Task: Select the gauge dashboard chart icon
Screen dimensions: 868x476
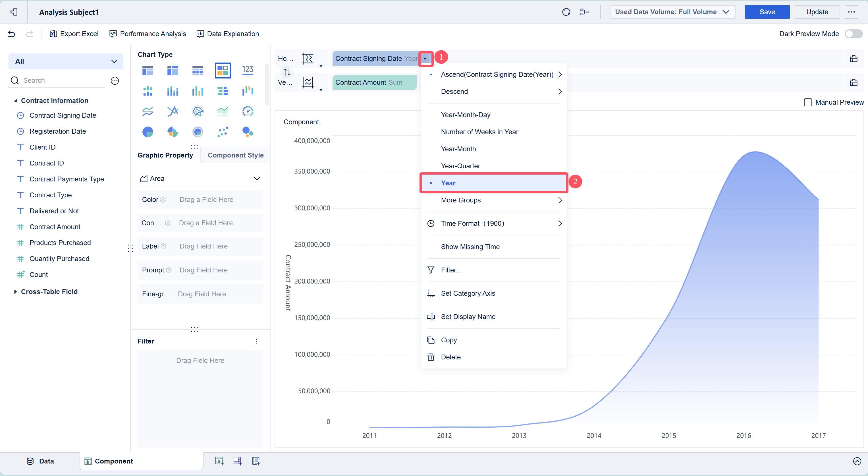Action: [248, 111]
